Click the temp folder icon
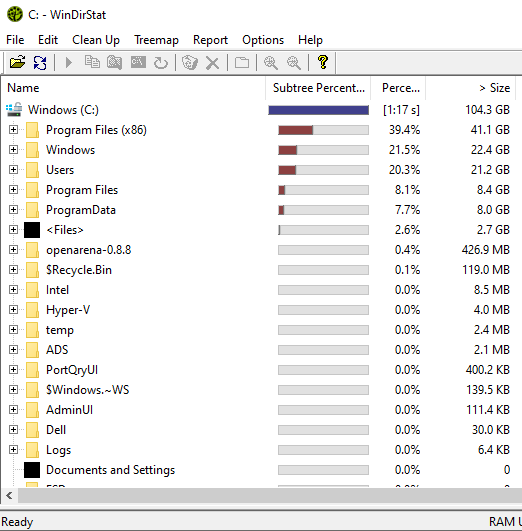Screen dimensions: 522x531 [32, 330]
